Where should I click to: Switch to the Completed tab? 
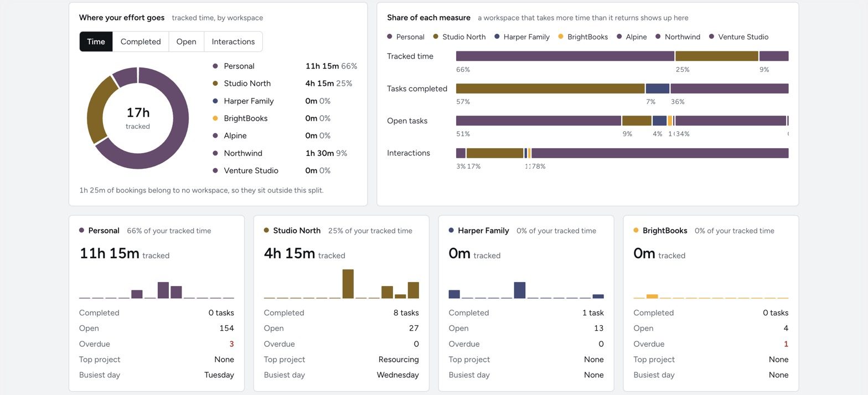coord(141,41)
